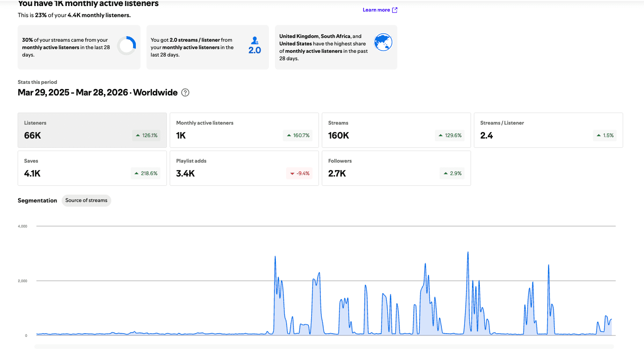Switch the chart to the Streams metric
644x354 pixels.
click(x=396, y=130)
